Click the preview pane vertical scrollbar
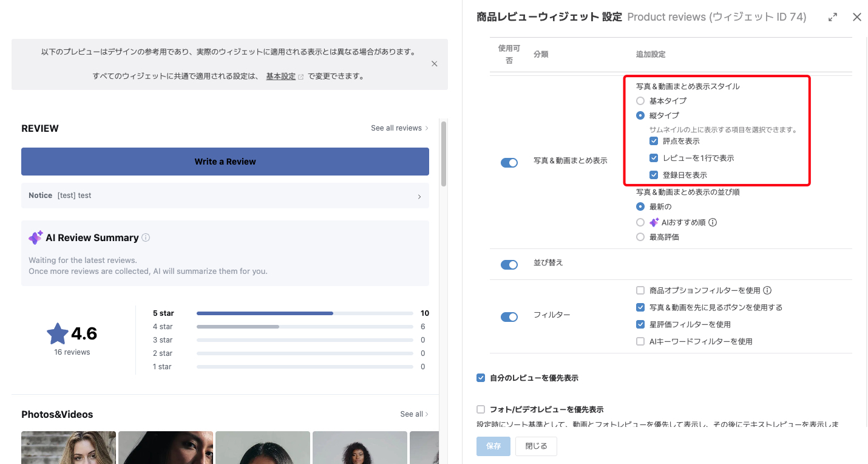The image size is (868, 464). [444, 154]
